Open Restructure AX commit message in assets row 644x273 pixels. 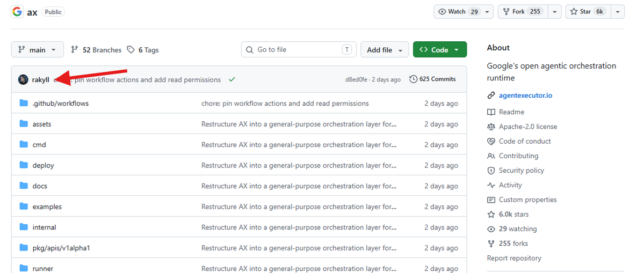299,124
